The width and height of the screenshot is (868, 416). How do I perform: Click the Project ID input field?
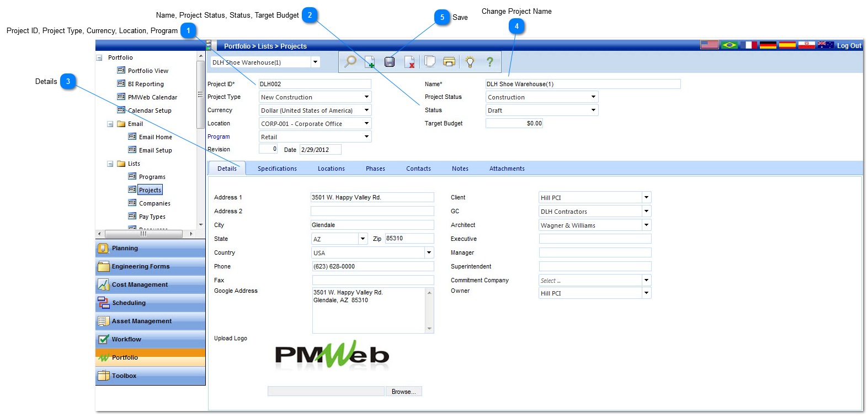315,84
